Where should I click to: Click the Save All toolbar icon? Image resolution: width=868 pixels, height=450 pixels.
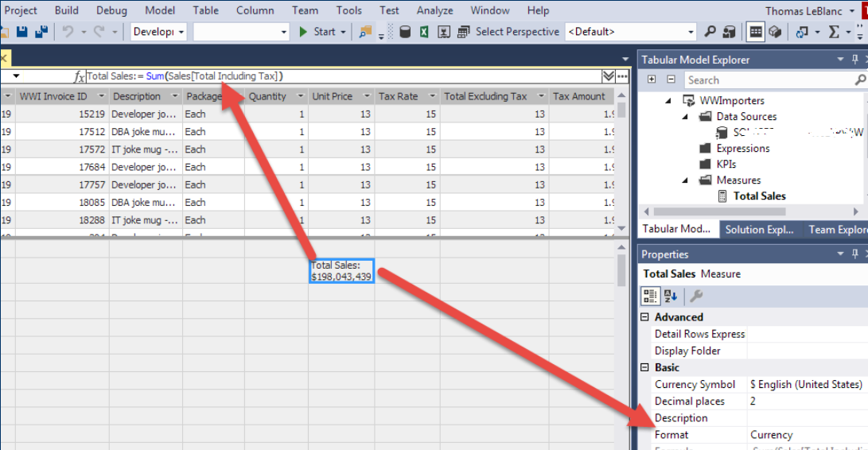pos(41,32)
